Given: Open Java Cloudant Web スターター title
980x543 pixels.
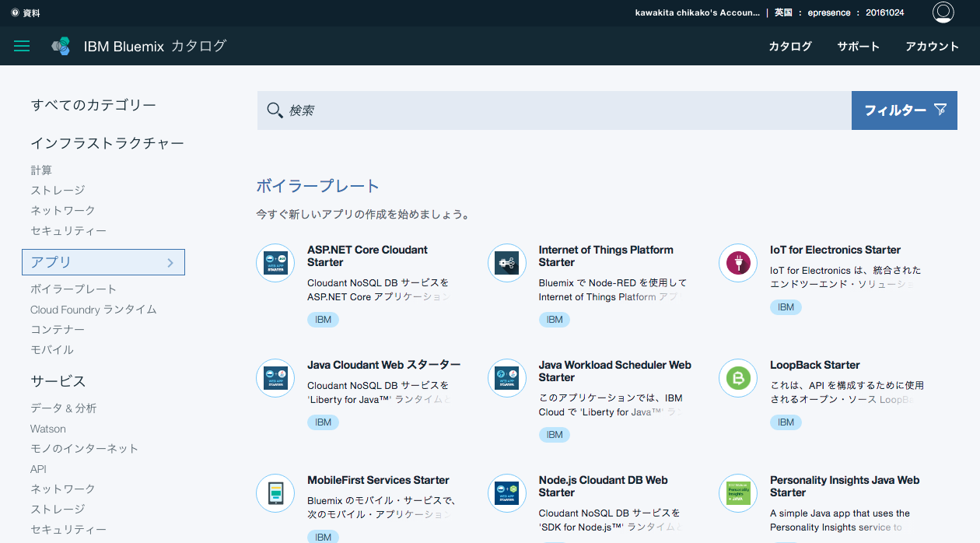Looking at the screenshot, I should click(x=383, y=365).
